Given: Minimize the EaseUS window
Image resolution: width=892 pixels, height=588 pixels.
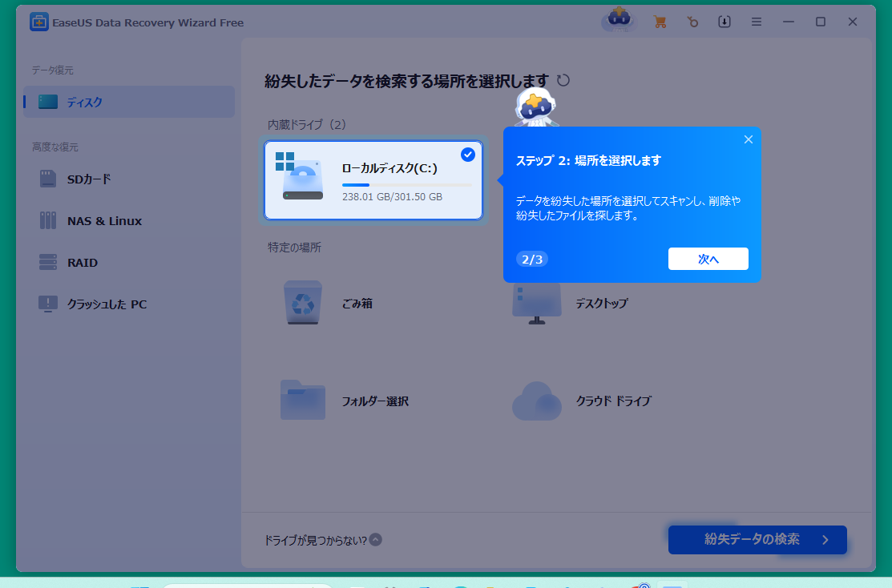Looking at the screenshot, I should (x=789, y=22).
